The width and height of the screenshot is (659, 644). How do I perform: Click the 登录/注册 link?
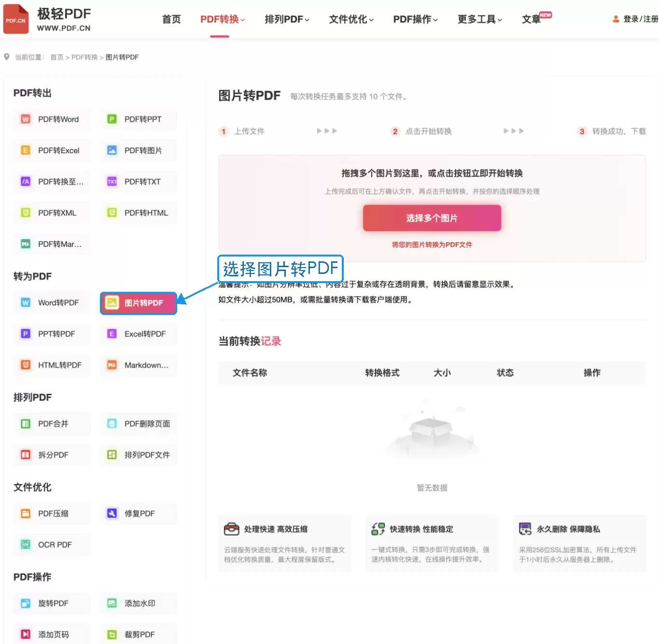click(641, 19)
